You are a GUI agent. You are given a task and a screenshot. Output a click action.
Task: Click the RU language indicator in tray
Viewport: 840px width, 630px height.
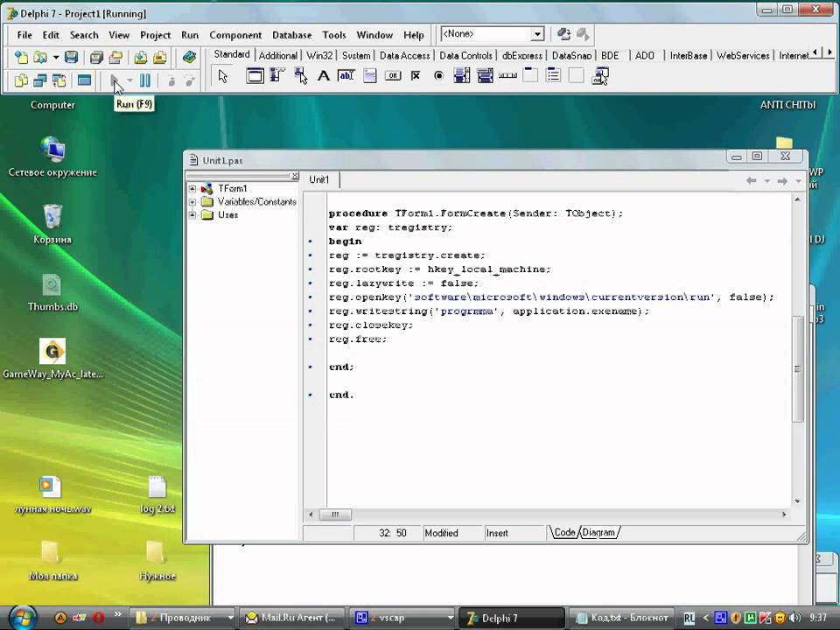pos(689,619)
